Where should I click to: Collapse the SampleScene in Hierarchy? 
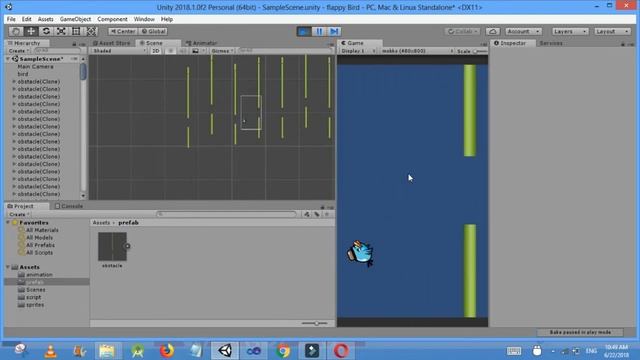[8, 59]
